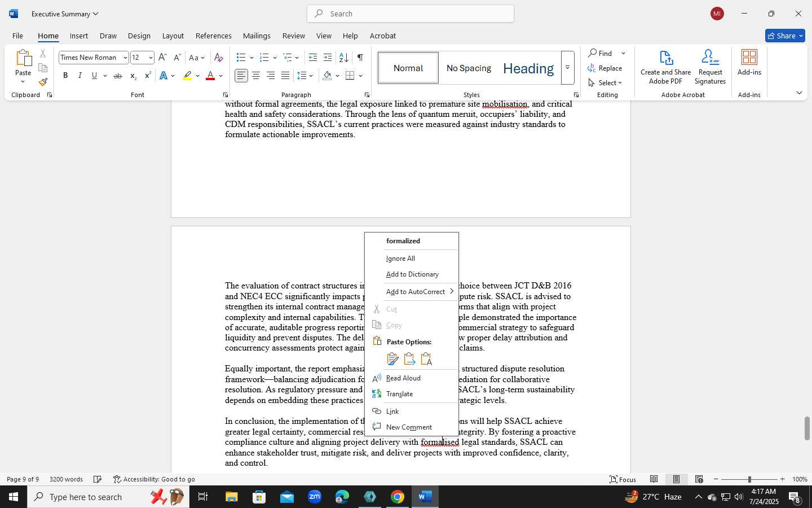Toggle Center paragraph alignment
Viewport: 812px width, 508px height.
tap(256, 76)
